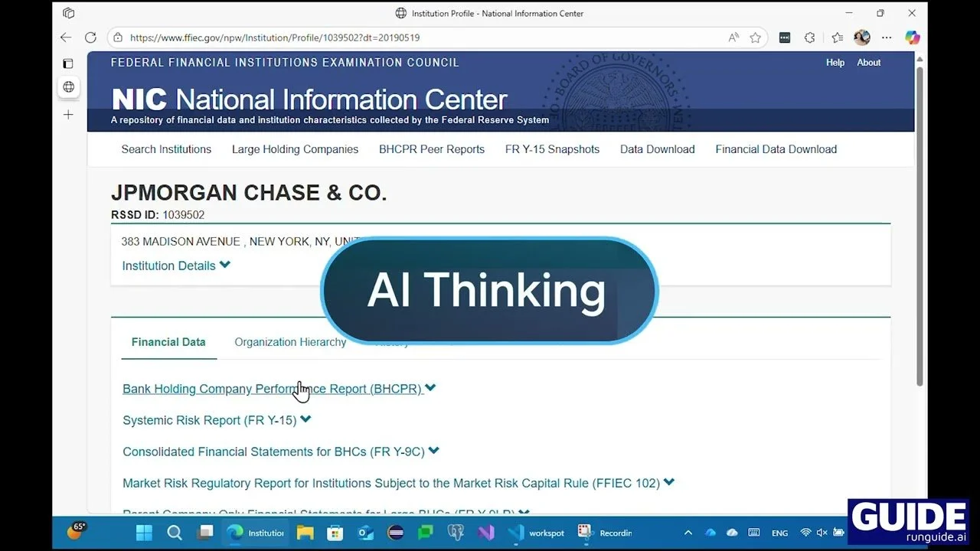
Task: Expand Institution Details section
Action: coord(176,266)
